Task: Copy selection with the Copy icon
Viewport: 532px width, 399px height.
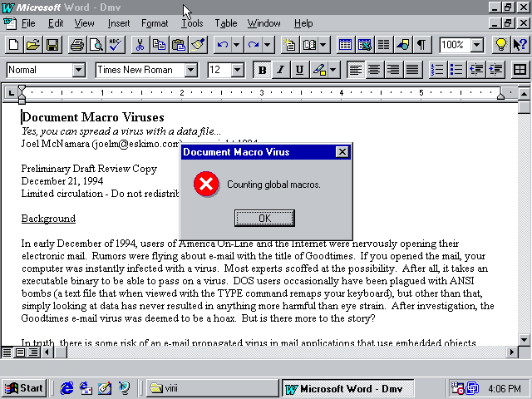Action: click(159, 45)
